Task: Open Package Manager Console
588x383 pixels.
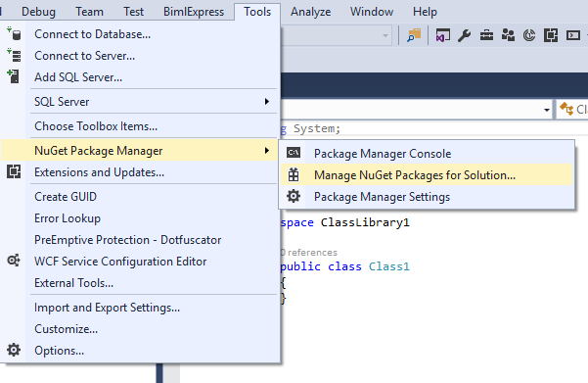Action: (427, 153)
